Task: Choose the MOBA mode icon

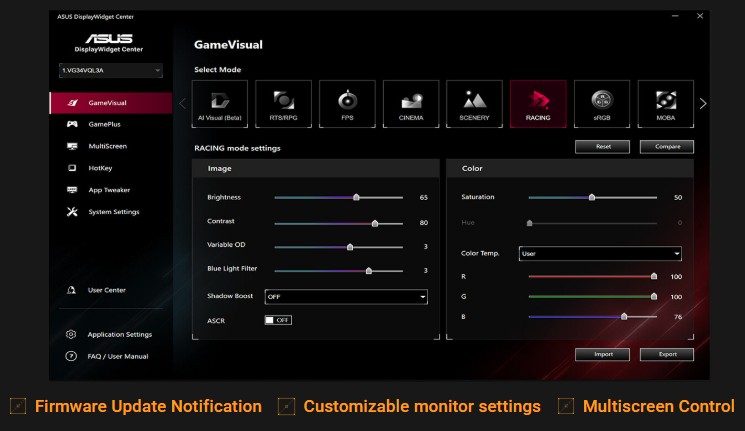Action: 665,103
